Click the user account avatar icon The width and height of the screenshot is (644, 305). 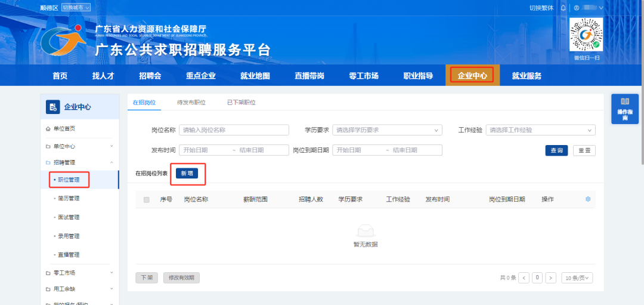pyautogui.click(x=577, y=8)
